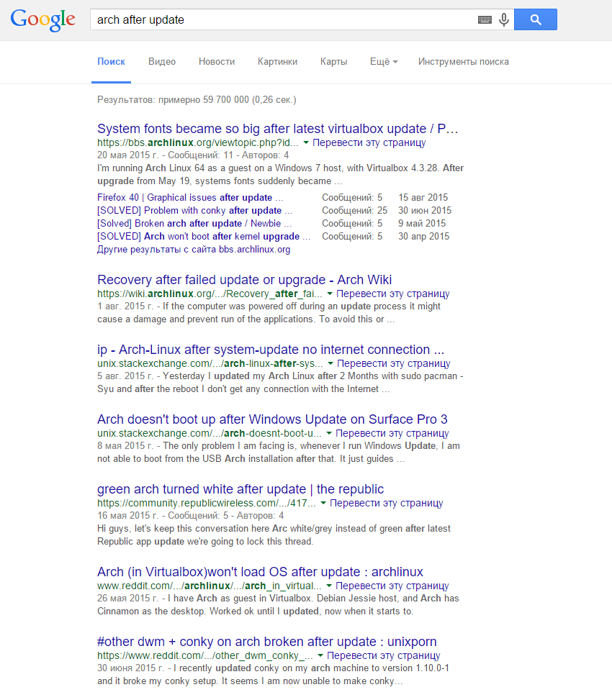This screenshot has height=700, width=612.
Task: Open 'Arch doesn't boot up after Windows Update' result
Action: (x=272, y=419)
